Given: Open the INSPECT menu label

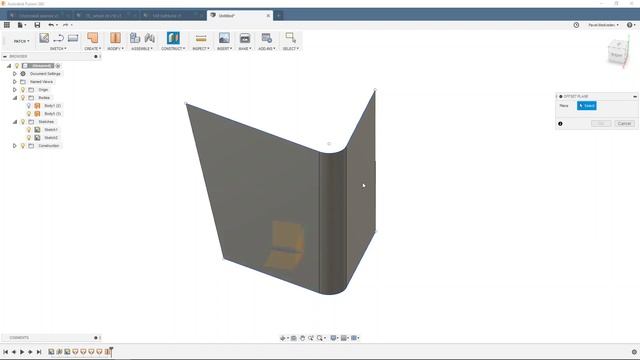Looking at the screenshot, I should point(201,49).
